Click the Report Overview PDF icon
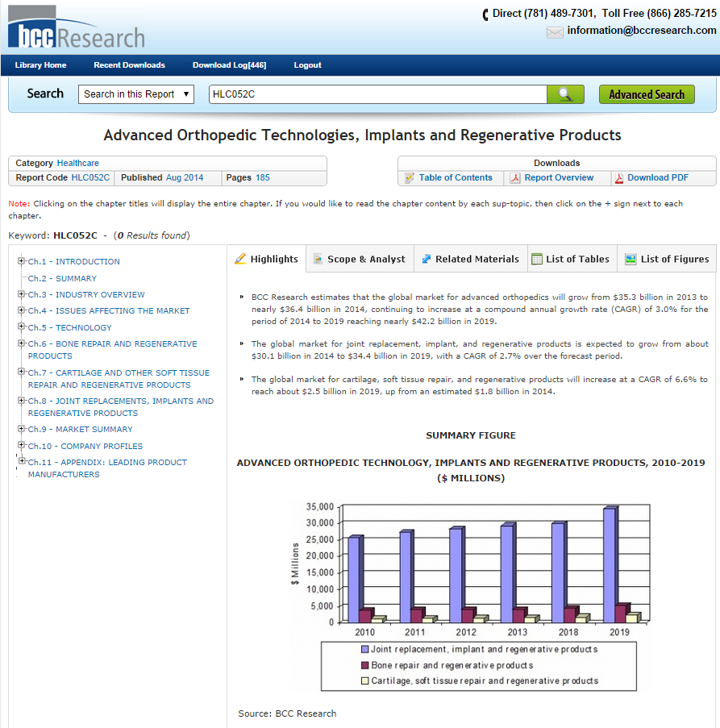Viewport: 720px width, 728px height. pyautogui.click(x=514, y=177)
